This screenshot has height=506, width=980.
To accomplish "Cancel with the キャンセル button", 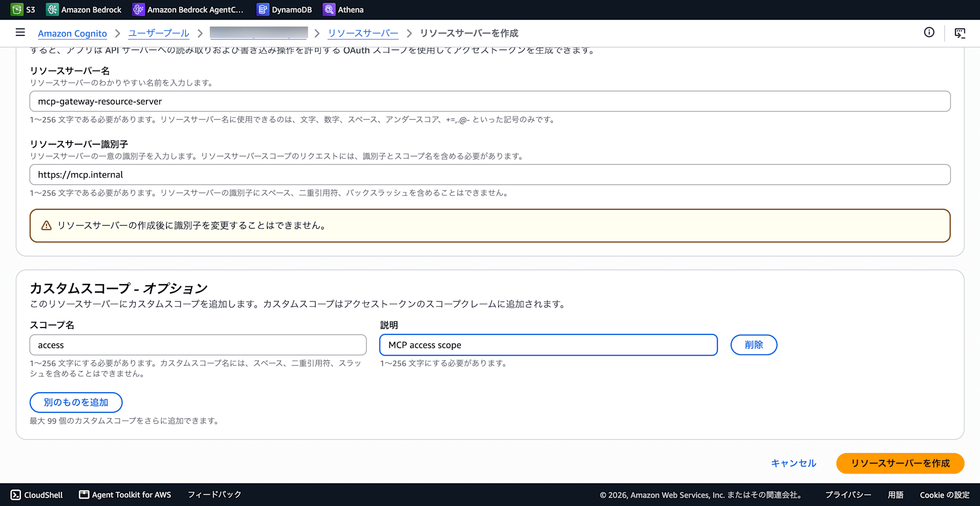I will (793, 463).
